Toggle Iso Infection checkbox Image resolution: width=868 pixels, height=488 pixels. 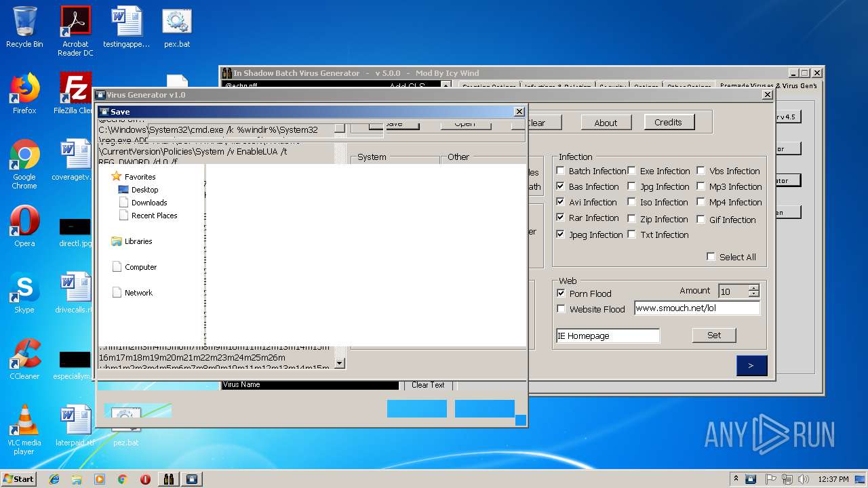coord(631,201)
